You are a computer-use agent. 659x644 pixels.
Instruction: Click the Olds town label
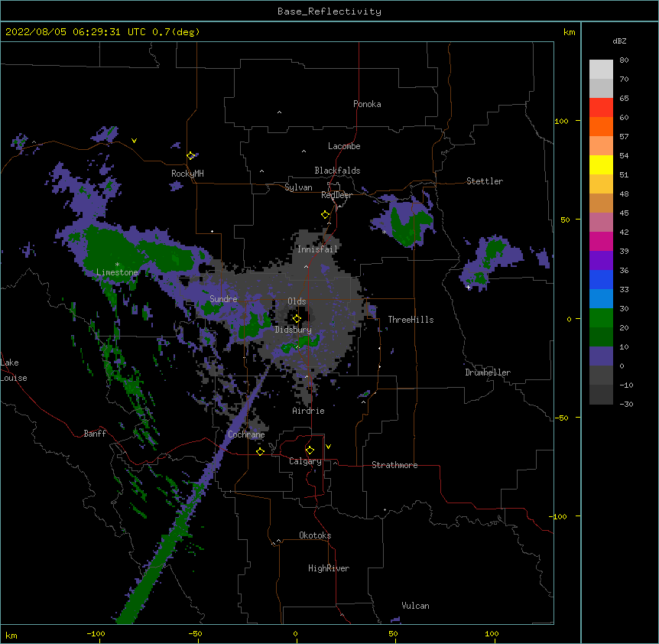click(x=297, y=301)
